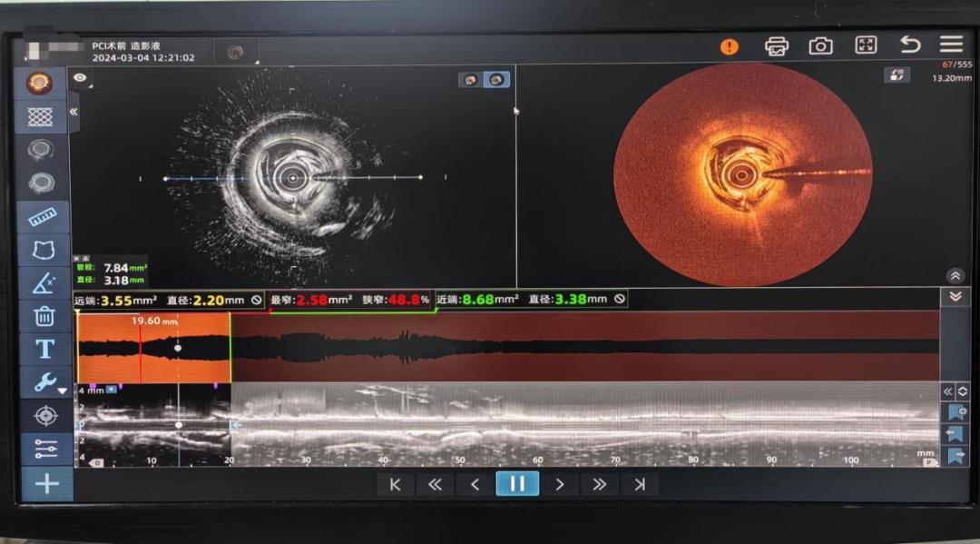Click the distal area value 3.55mm²
The width and height of the screenshot is (980, 544).
click(130, 301)
